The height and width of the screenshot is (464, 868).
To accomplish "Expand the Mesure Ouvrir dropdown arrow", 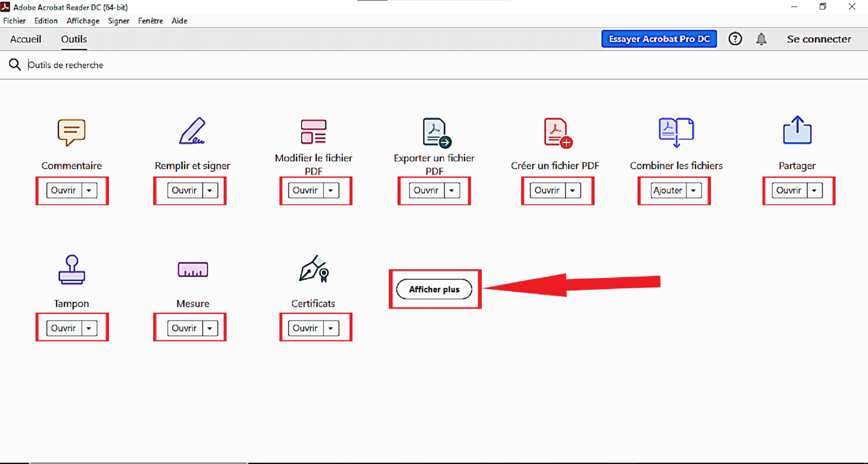I will pyautogui.click(x=210, y=328).
